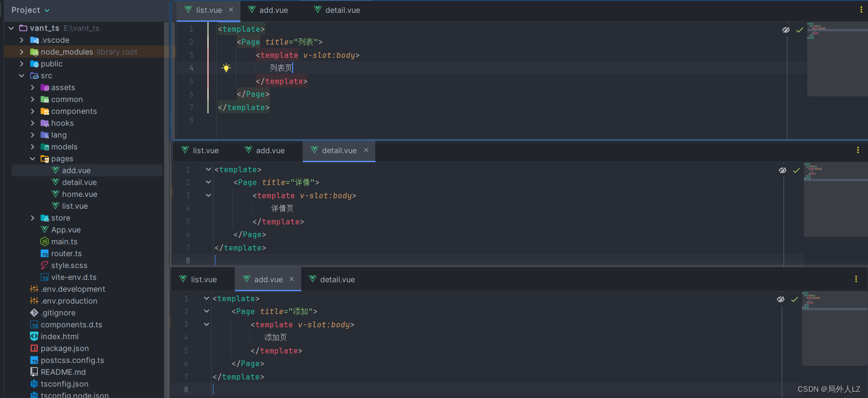The height and width of the screenshot is (398, 868).
Task: Toggle the eye icon in the add.vue editor
Action: [781, 299]
